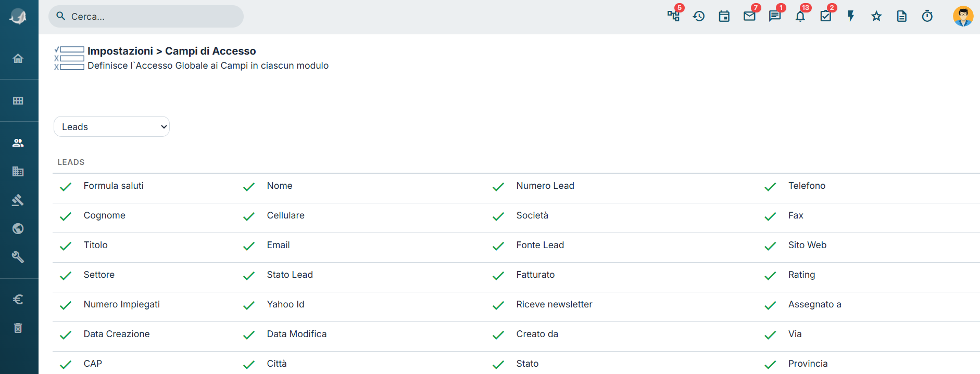Click the Impostazioni breadcrumb link
Image resolution: width=980 pixels, height=374 pixels.
pos(120,51)
